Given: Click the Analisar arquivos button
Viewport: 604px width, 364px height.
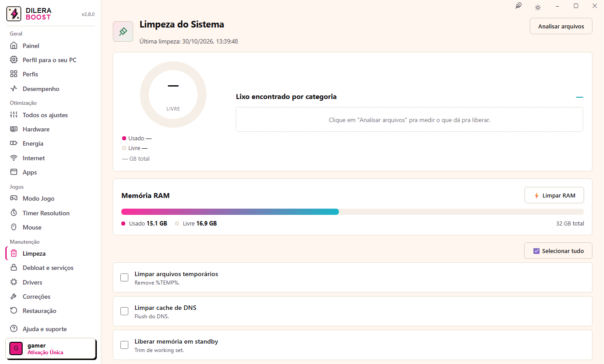Looking at the screenshot, I should [x=561, y=26].
